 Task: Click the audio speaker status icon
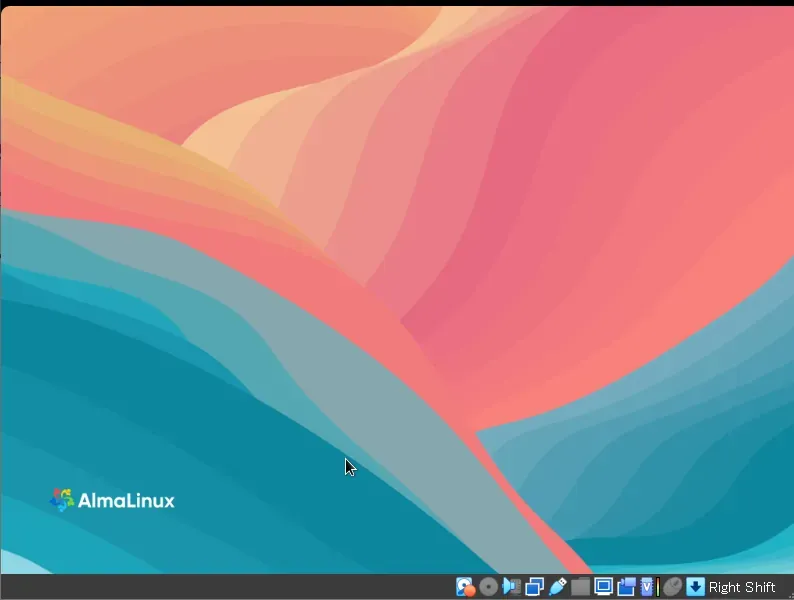(x=511, y=587)
